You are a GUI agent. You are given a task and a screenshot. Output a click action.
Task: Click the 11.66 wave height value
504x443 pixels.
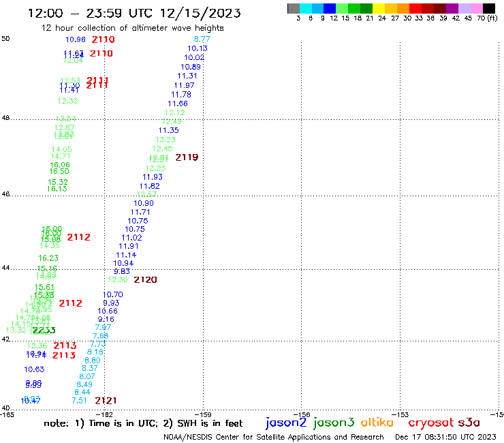tap(178, 104)
